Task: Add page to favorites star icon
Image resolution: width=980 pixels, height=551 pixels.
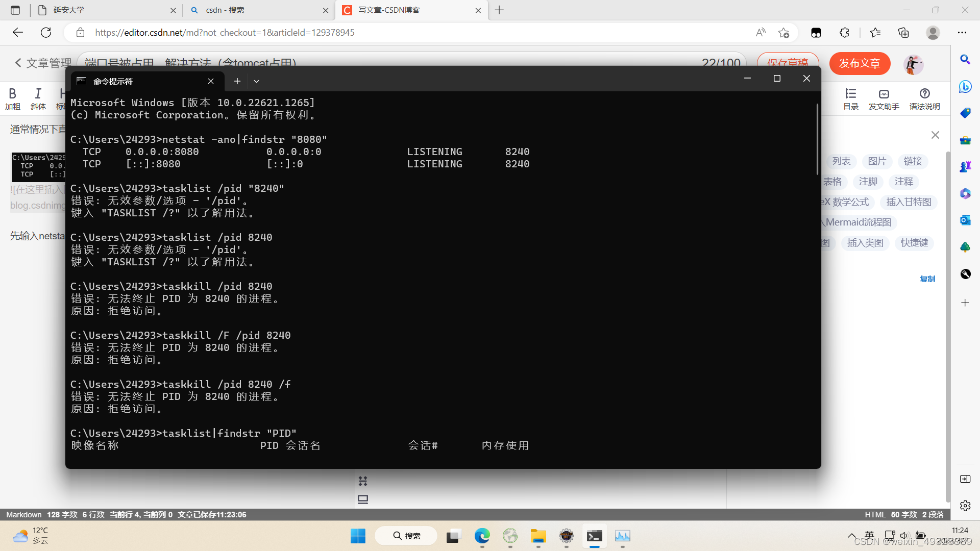Action: tap(783, 33)
